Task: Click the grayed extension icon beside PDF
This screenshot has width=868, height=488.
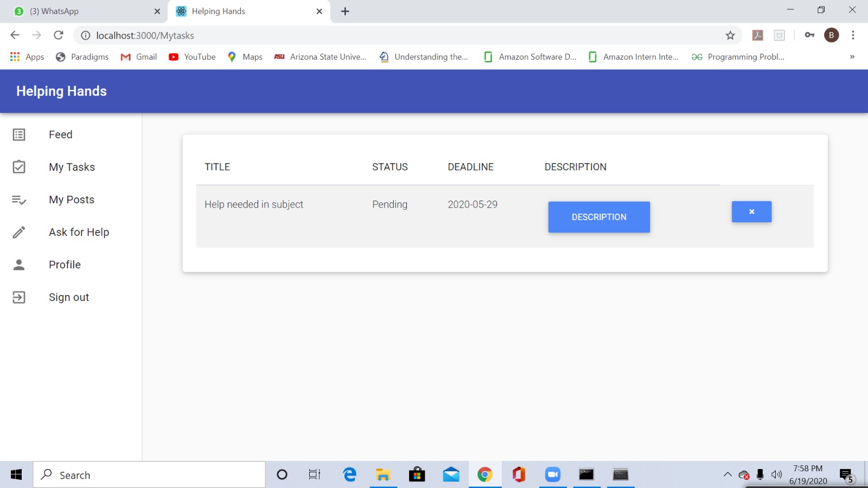Action: pos(780,35)
